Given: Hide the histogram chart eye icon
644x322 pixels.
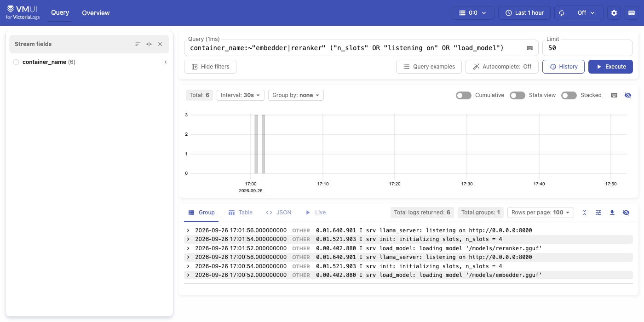Looking at the screenshot, I should (628, 95).
